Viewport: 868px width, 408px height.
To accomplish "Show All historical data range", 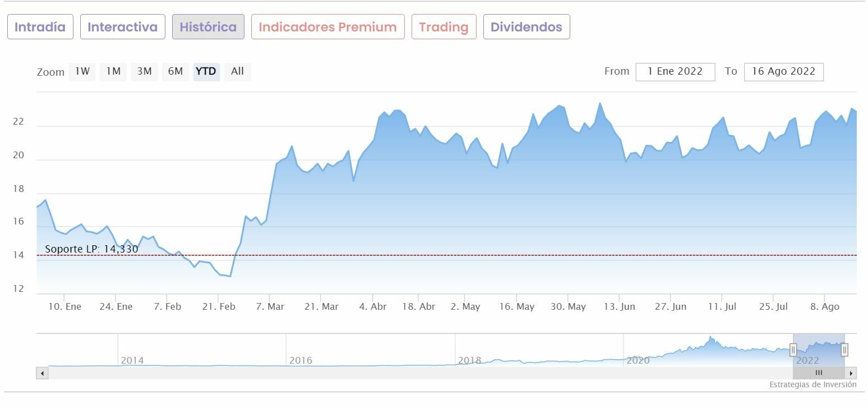I will pos(237,71).
